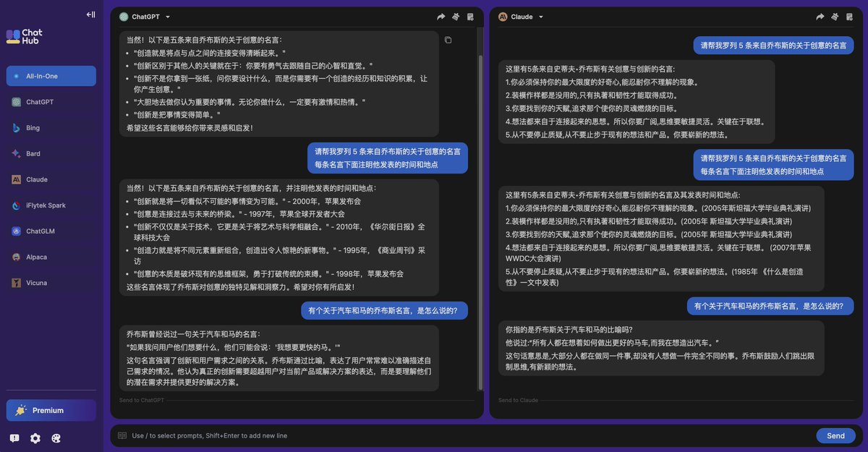Click the Vicuna sidebar icon
Viewport: 868px width, 452px height.
pyautogui.click(x=16, y=283)
